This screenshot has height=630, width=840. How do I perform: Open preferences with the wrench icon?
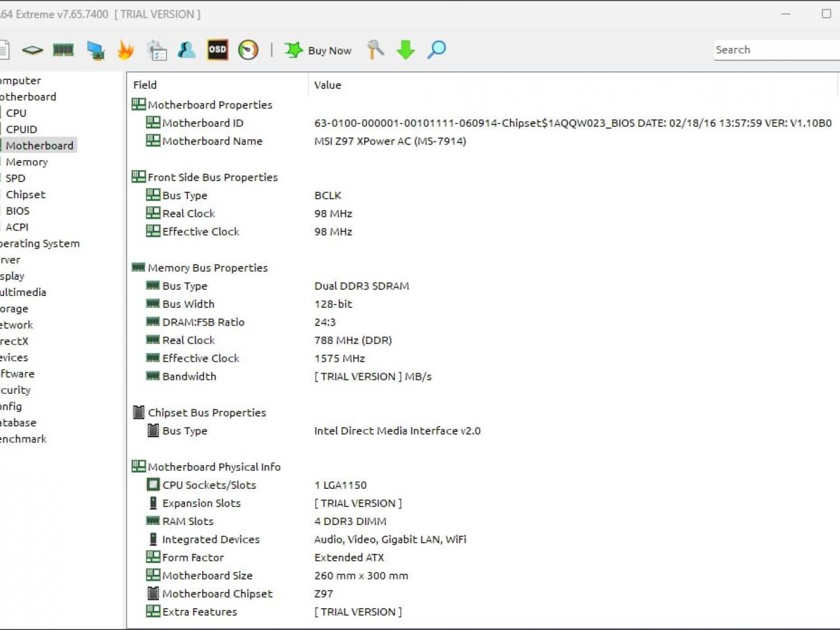pos(375,50)
